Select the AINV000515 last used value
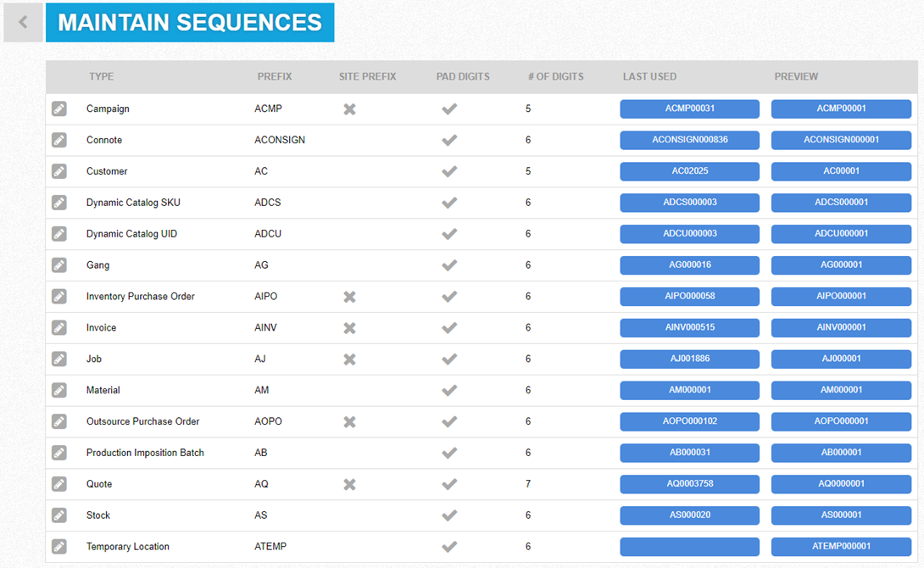Viewport: 924px width, 568px height. (x=689, y=328)
